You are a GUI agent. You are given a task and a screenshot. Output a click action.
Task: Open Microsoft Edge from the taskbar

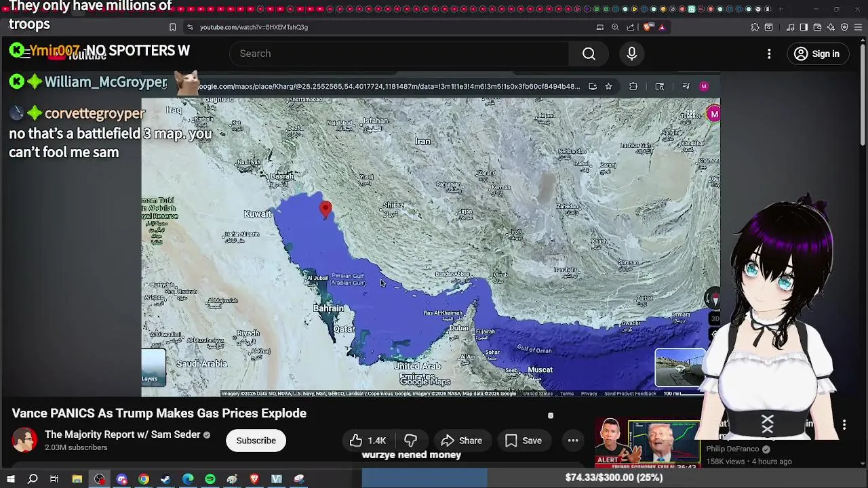pyautogui.click(x=188, y=479)
